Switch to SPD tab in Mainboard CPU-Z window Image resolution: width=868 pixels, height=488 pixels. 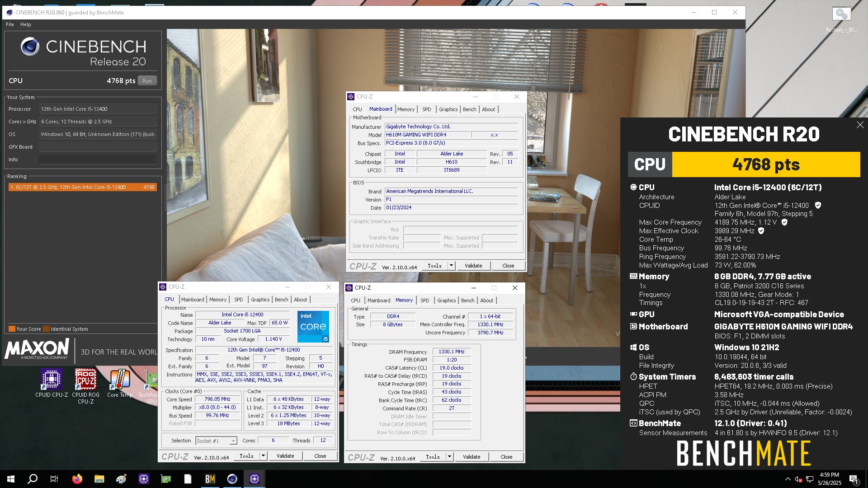pyautogui.click(x=426, y=109)
